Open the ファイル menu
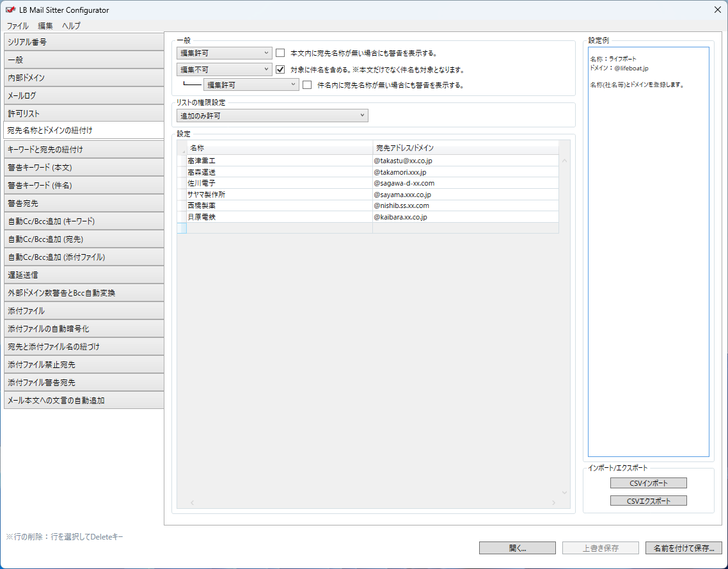Viewport: 728px width, 569px height. (x=17, y=26)
